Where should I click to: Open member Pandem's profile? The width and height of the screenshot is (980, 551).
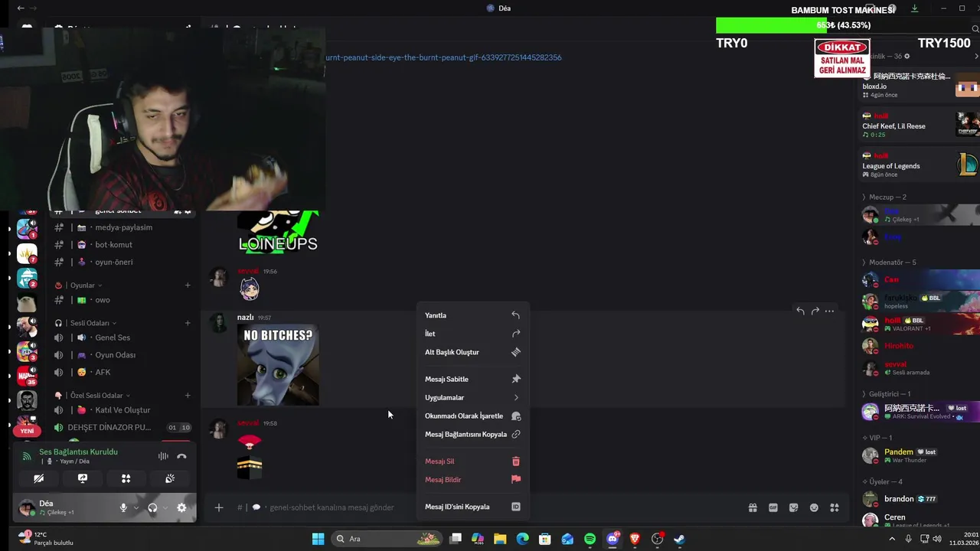(920, 455)
